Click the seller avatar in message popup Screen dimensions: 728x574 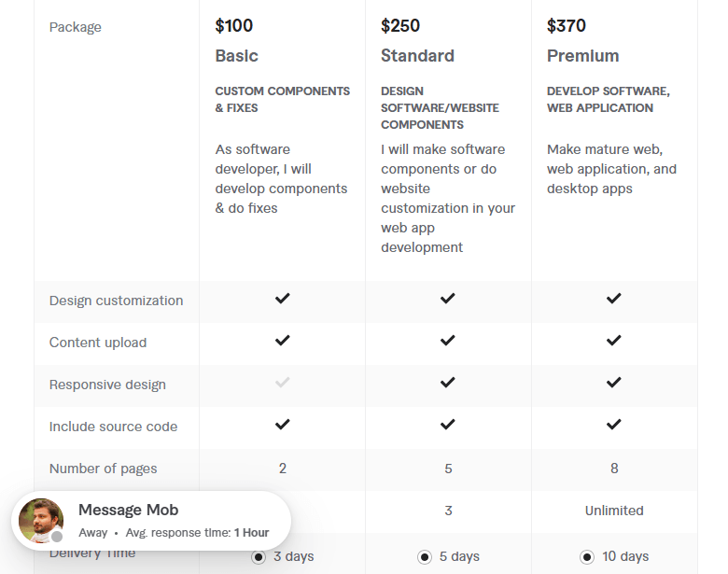click(x=42, y=521)
